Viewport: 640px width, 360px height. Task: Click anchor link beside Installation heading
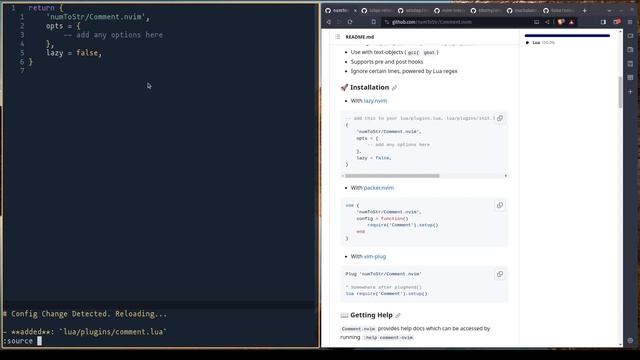(x=394, y=88)
